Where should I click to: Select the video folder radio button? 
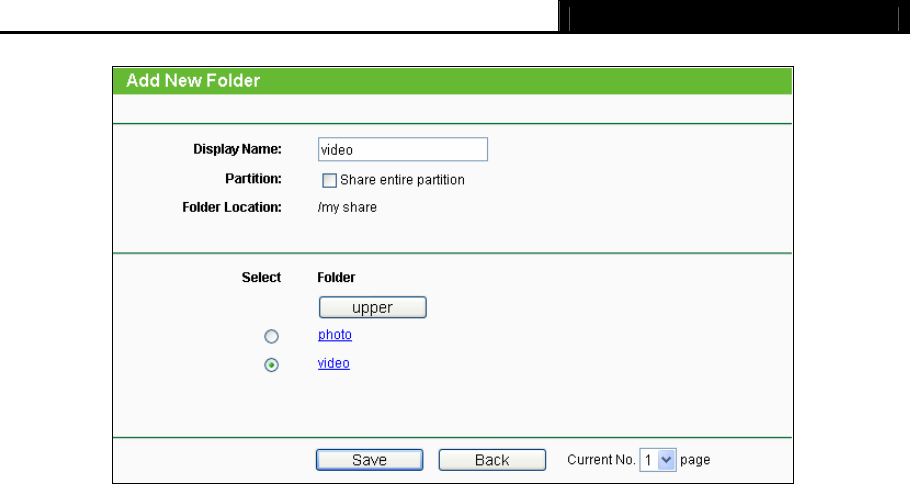(271, 365)
